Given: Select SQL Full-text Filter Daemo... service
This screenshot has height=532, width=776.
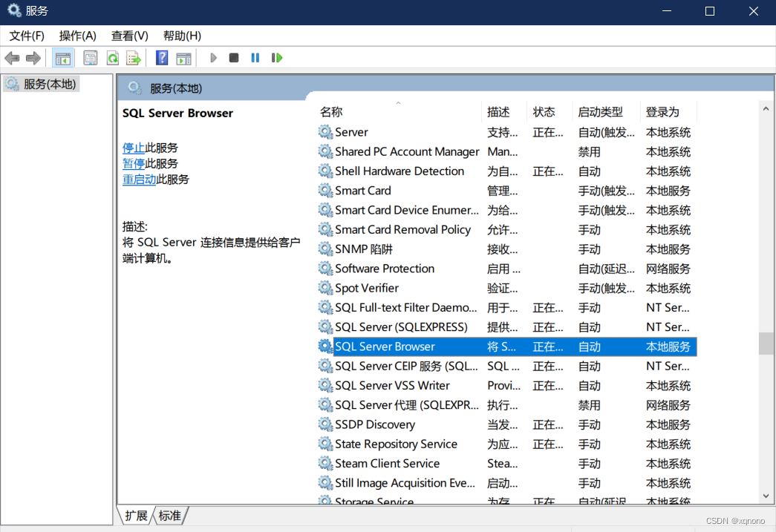Looking at the screenshot, I should click(405, 307).
